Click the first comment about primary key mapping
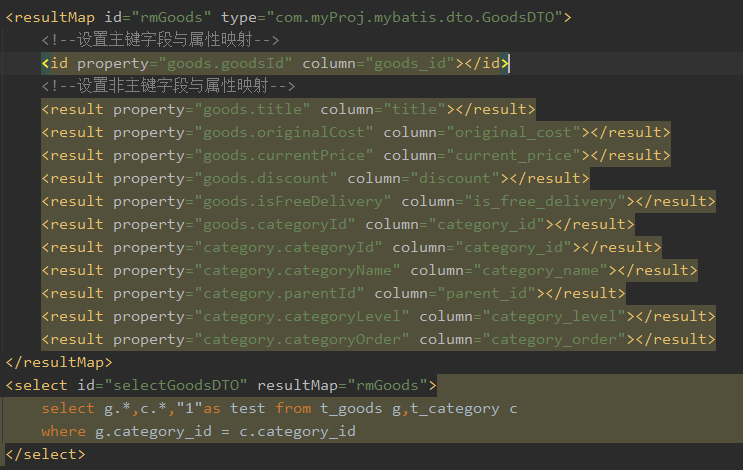743x470 pixels. click(x=160, y=40)
